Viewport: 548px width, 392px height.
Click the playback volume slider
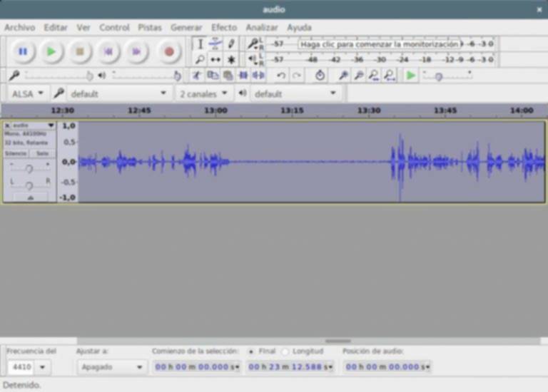(x=146, y=76)
